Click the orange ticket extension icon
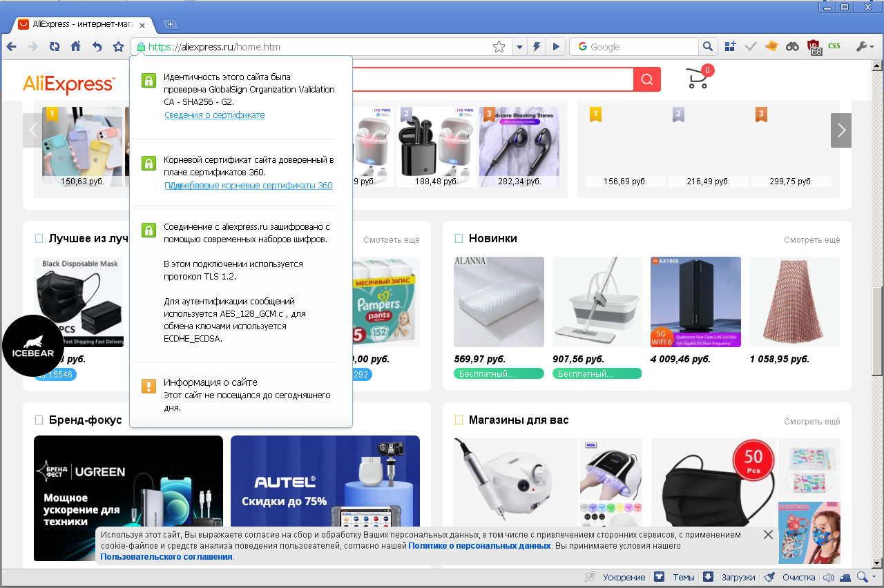Viewport: 884px width, 588px height. click(771, 47)
